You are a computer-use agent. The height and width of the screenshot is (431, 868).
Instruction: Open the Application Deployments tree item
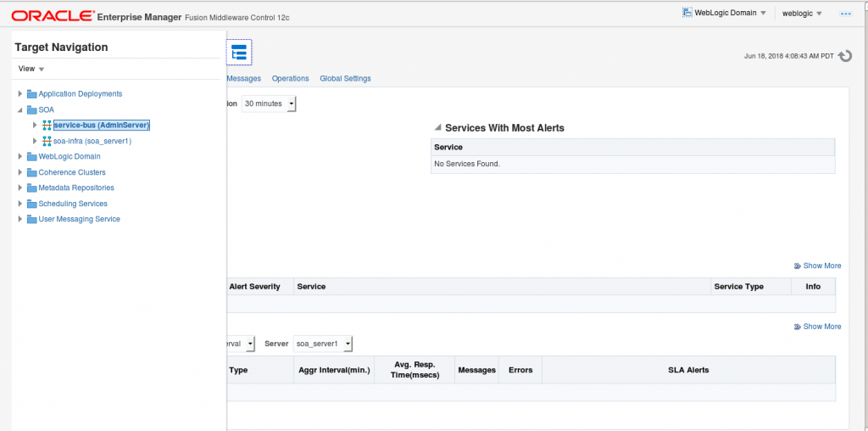pos(81,94)
